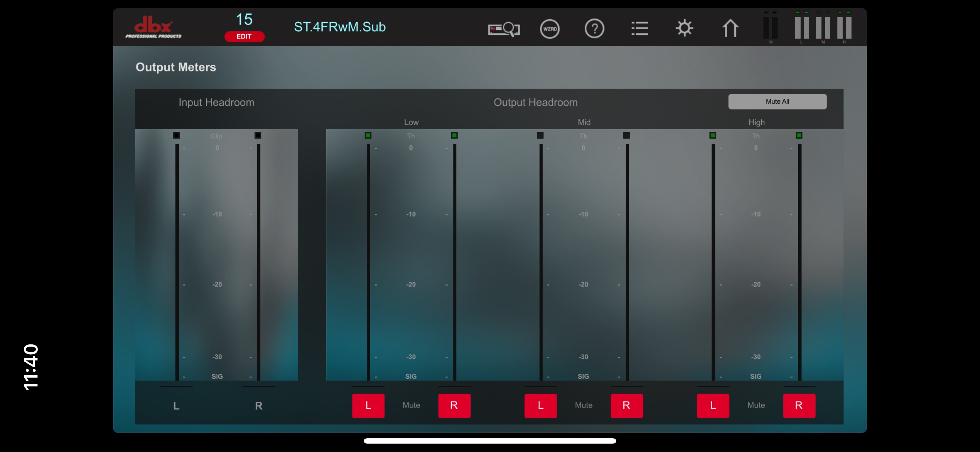The image size is (980, 452).
Task: Click the High band Mute label
Action: (x=756, y=405)
